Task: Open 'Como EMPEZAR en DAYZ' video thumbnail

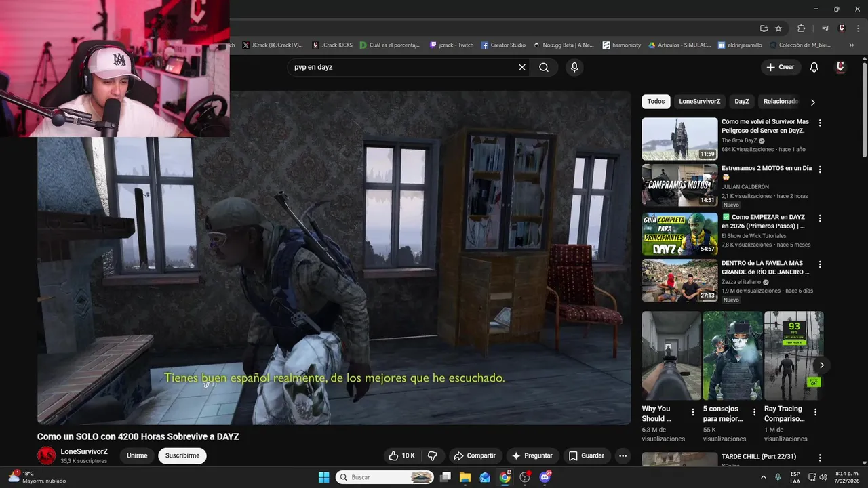Action: 679,234
